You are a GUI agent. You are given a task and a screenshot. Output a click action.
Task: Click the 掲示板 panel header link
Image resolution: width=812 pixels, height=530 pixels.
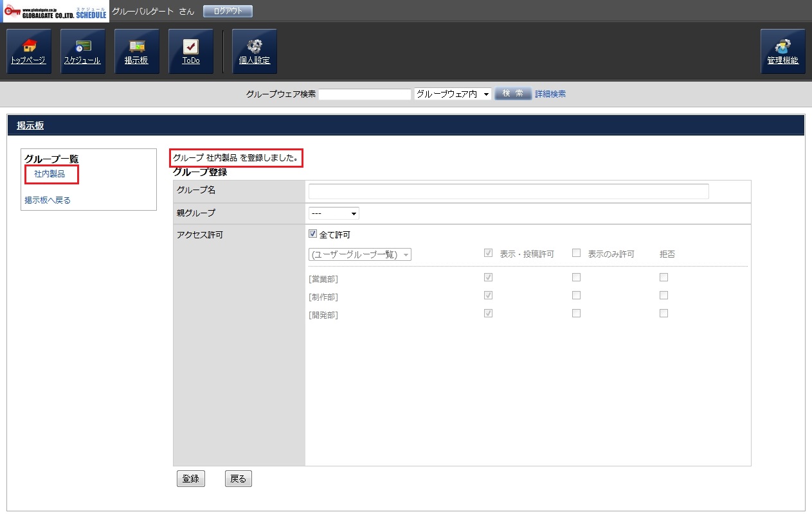(30, 126)
